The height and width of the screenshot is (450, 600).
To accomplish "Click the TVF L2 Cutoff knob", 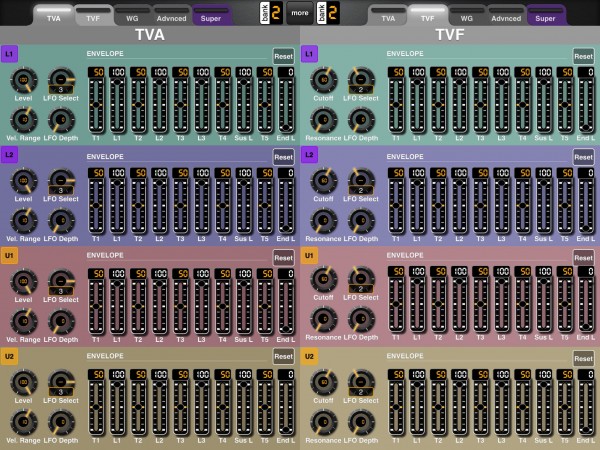I will [x=324, y=181].
